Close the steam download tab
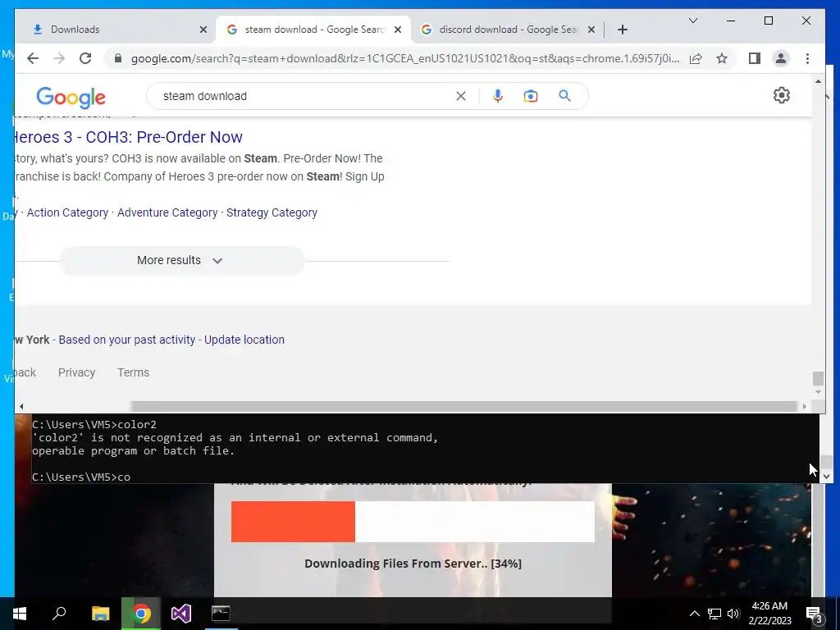The width and height of the screenshot is (840, 630). click(398, 30)
